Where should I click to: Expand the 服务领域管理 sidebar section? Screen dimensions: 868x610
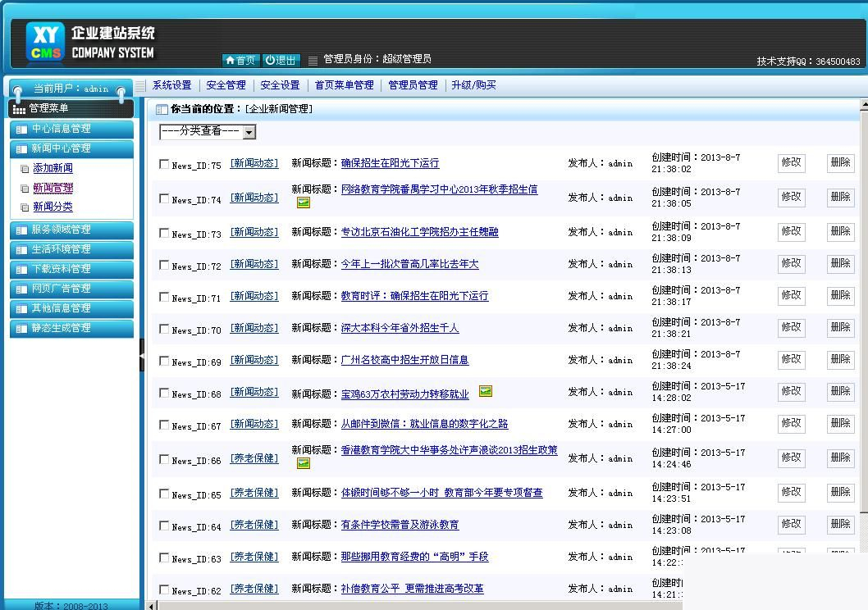71,230
